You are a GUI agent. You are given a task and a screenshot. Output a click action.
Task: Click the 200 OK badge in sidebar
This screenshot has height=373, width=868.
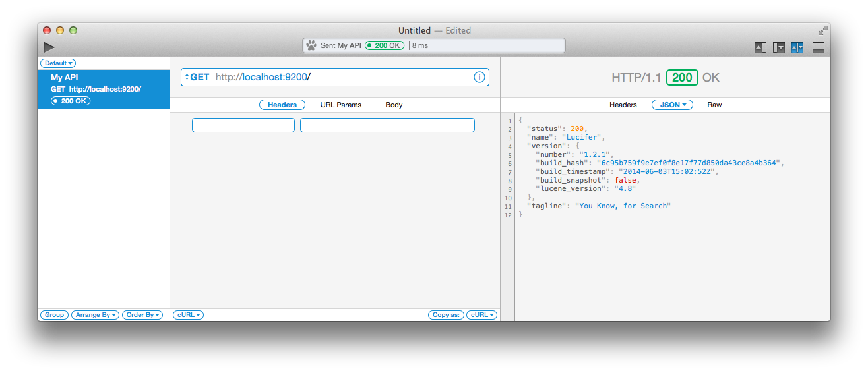(71, 101)
